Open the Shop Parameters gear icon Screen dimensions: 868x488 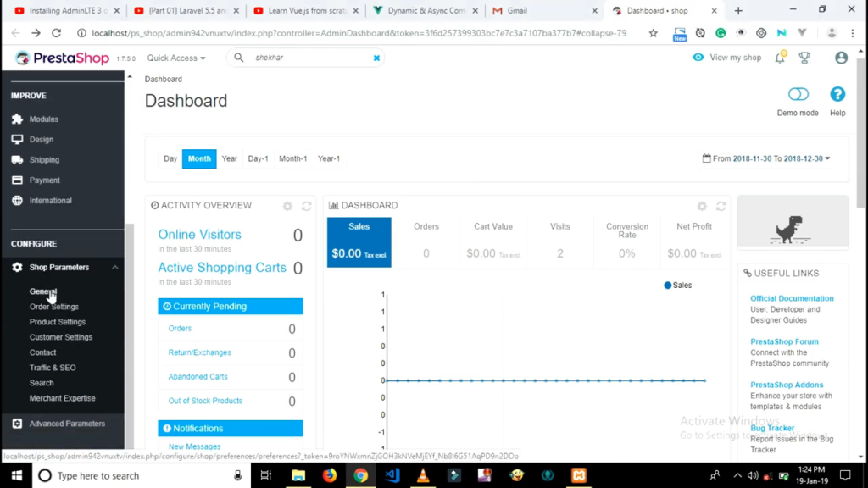[19, 267]
